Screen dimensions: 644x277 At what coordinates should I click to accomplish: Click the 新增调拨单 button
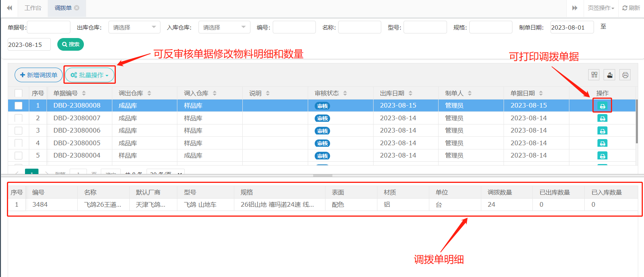coord(38,75)
